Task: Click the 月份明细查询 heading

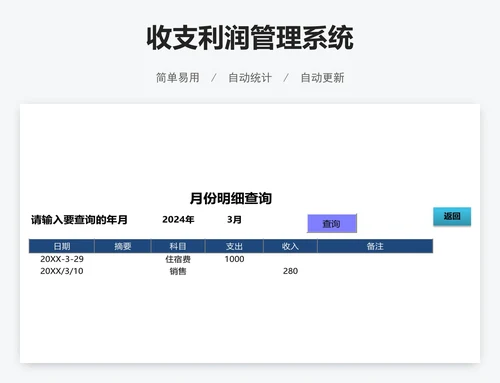Action: click(231, 198)
